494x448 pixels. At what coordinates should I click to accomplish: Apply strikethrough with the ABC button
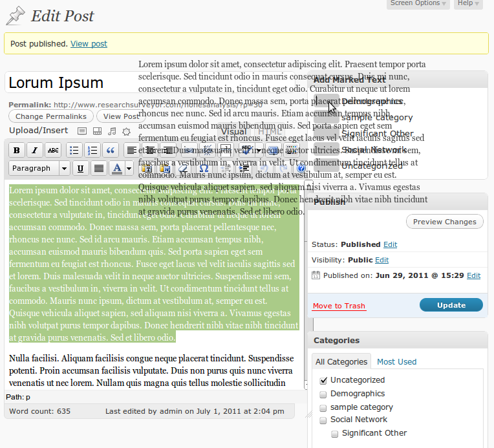tap(53, 151)
